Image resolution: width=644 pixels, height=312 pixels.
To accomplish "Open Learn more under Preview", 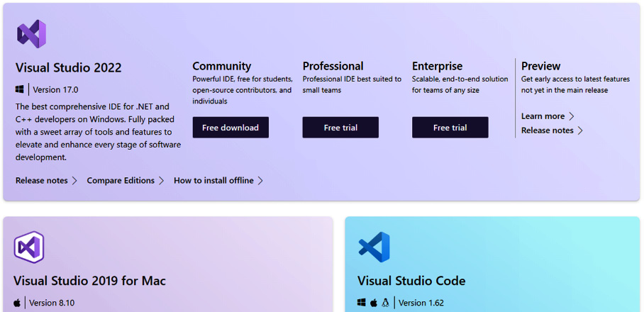I will click(x=543, y=116).
